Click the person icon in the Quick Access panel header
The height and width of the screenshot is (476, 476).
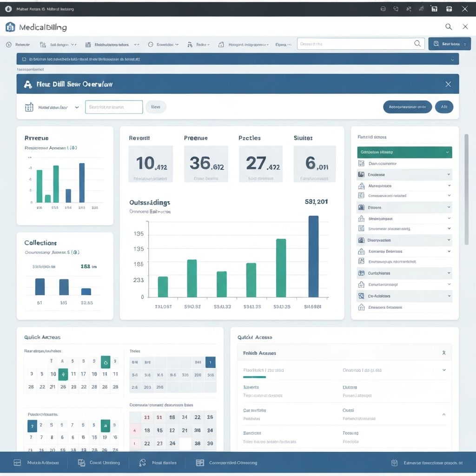tap(444, 353)
